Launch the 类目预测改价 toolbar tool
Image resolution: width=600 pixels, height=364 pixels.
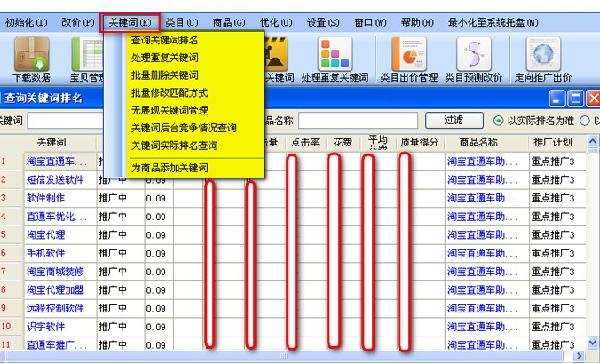pyautogui.click(x=474, y=60)
